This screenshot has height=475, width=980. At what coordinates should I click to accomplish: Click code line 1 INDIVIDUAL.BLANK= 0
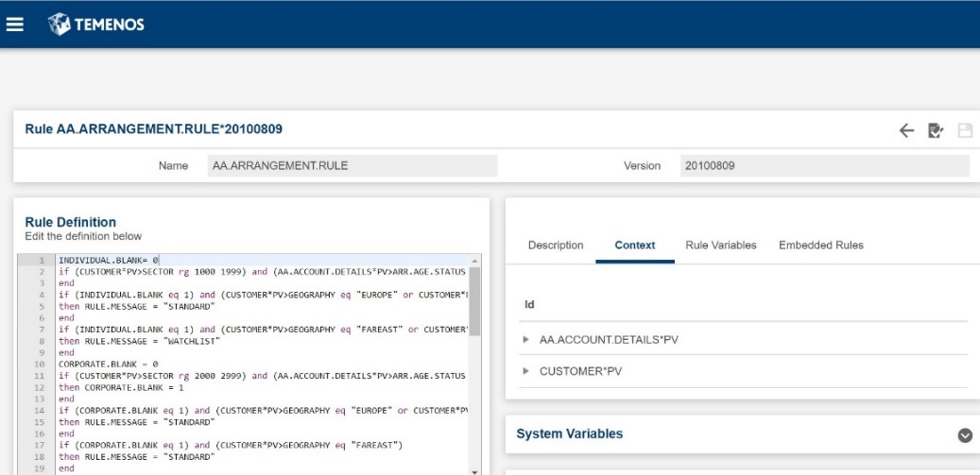(109, 261)
